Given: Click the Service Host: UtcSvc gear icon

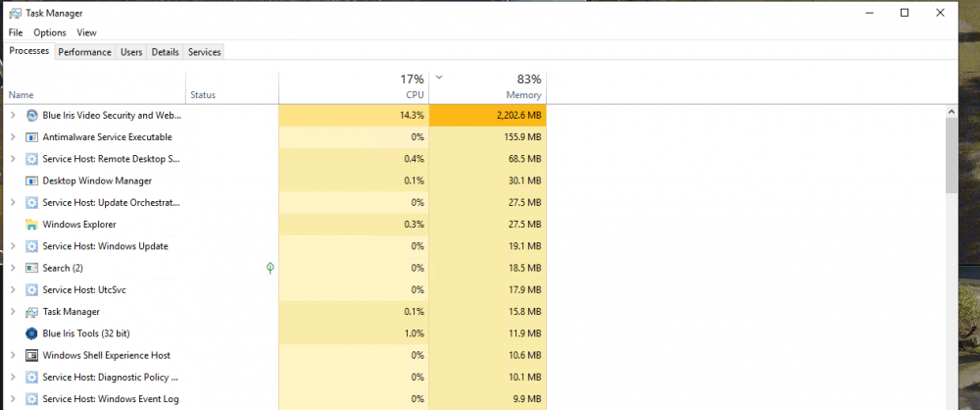Looking at the screenshot, I should 32,289.
